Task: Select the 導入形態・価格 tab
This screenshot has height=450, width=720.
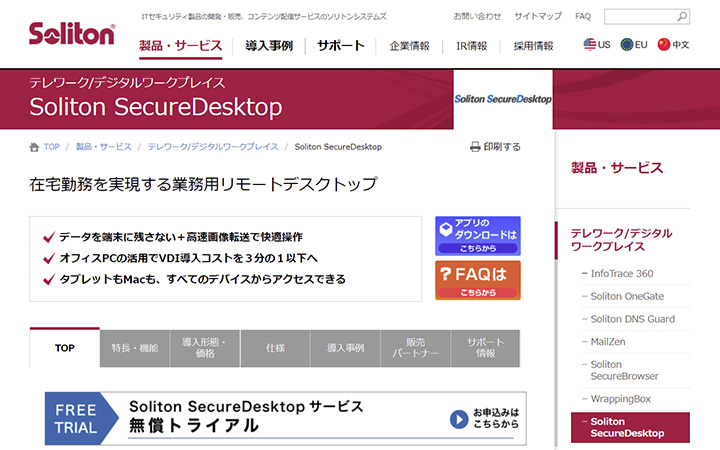Action: tap(205, 348)
